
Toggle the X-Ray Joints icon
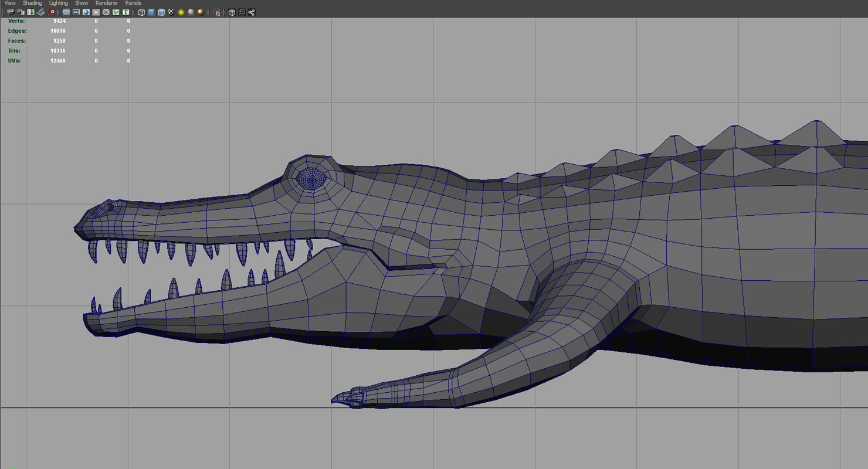pos(252,12)
